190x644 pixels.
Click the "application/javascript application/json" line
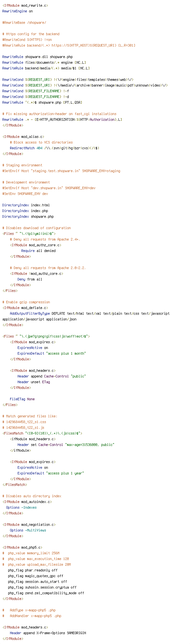(39, 319)
